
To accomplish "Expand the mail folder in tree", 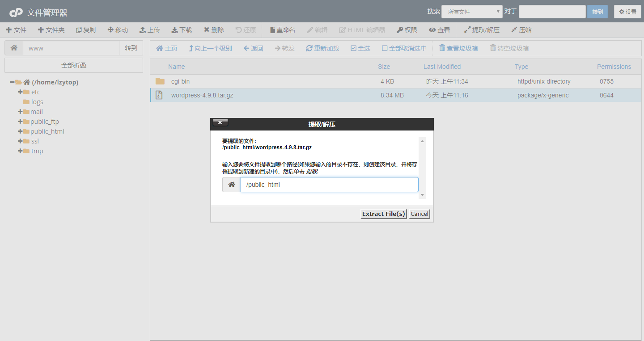I will tap(20, 112).
